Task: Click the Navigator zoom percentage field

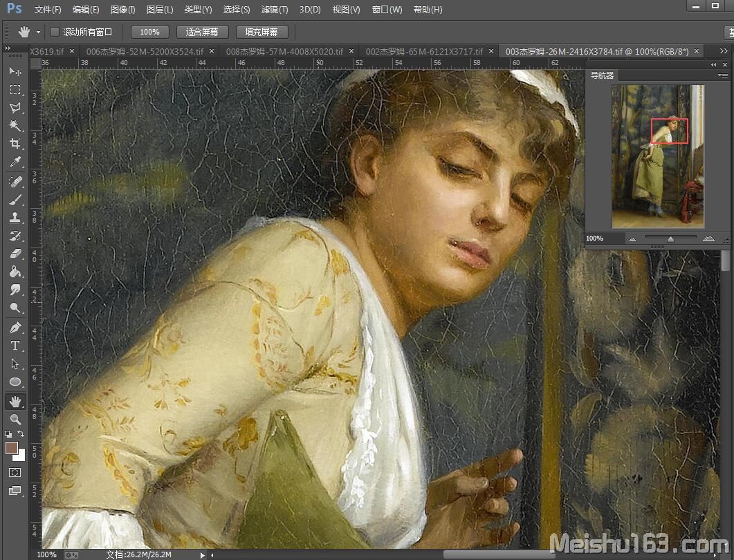Action: pyautogui.click(x=604, y=239)
